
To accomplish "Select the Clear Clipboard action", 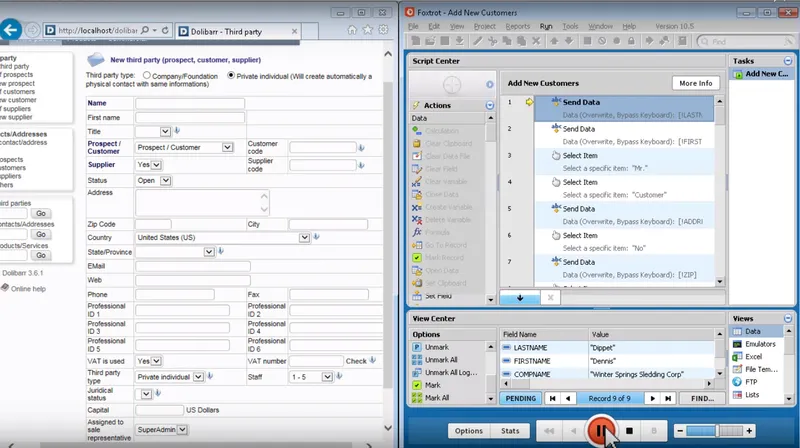I will [448, 143].
